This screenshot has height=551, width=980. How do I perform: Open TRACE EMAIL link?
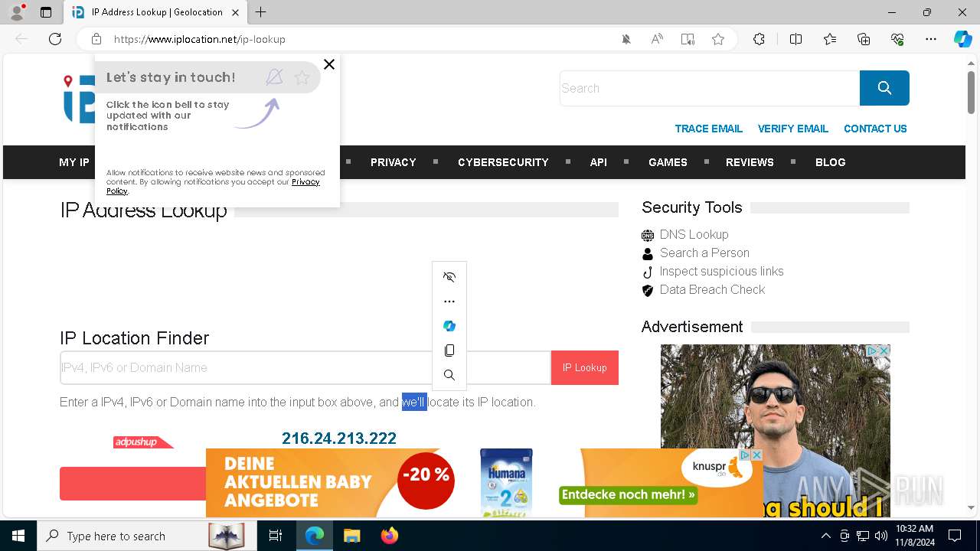(708, 129)
